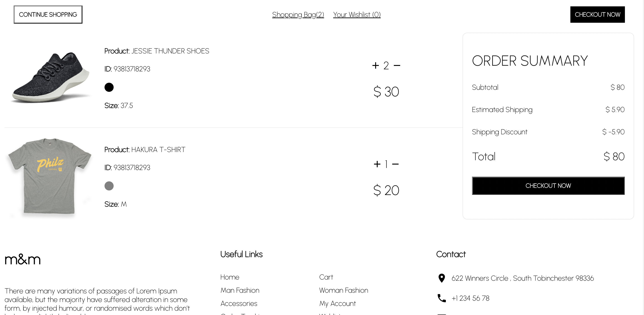644x315 pixels.
Task: Select the gray color swatch for the t-shirt
Action: point(109,186)
